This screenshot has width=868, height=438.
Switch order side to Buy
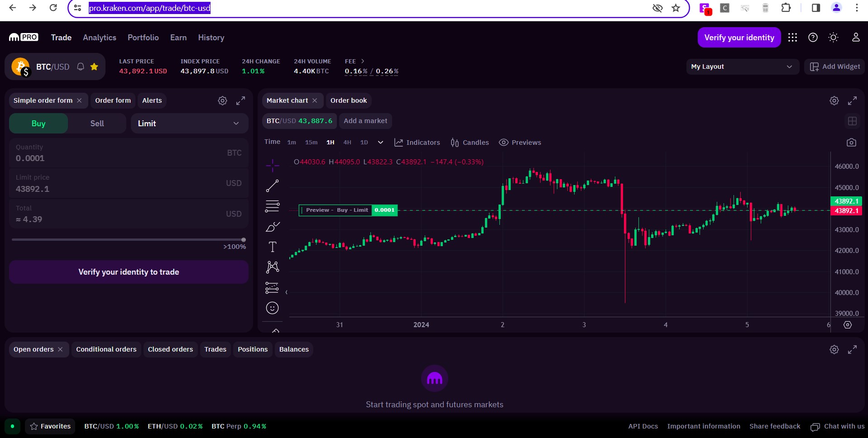[38, 124]
